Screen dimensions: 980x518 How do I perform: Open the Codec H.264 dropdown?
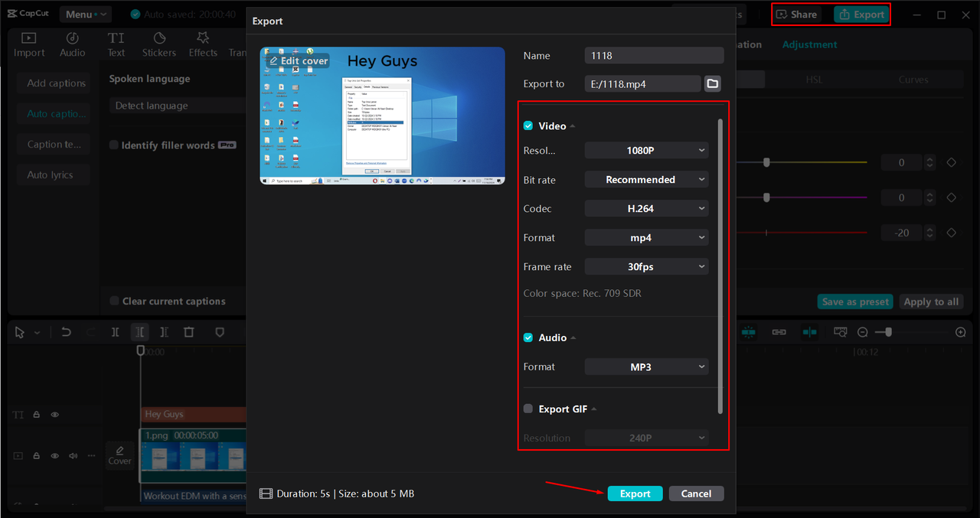click(x=647, y=208)
